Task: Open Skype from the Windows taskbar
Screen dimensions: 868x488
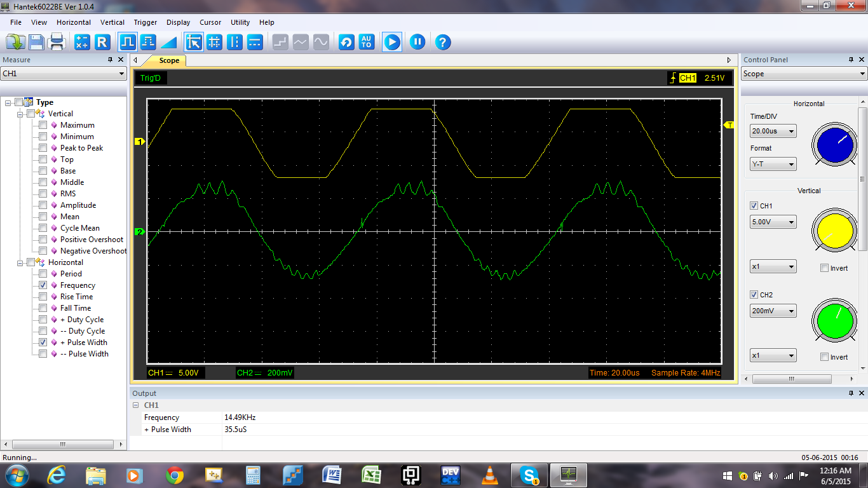Action: (529, 475)
